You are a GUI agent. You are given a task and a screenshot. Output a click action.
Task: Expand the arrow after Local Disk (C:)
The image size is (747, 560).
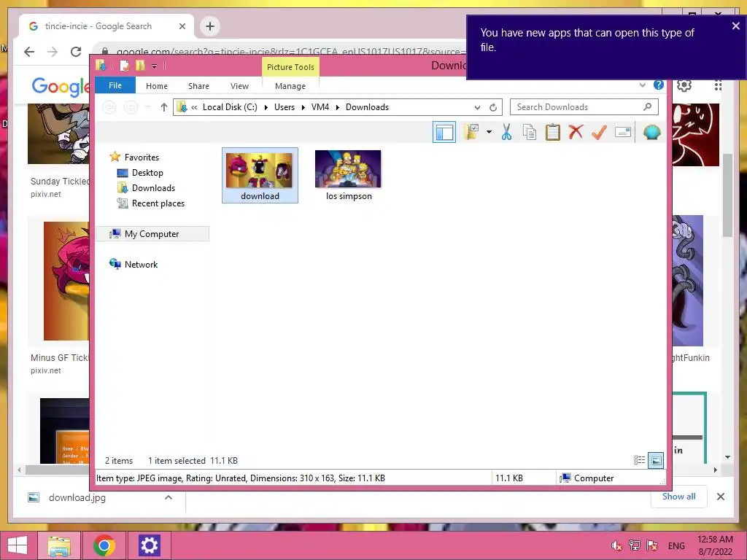tap(266, 107)
